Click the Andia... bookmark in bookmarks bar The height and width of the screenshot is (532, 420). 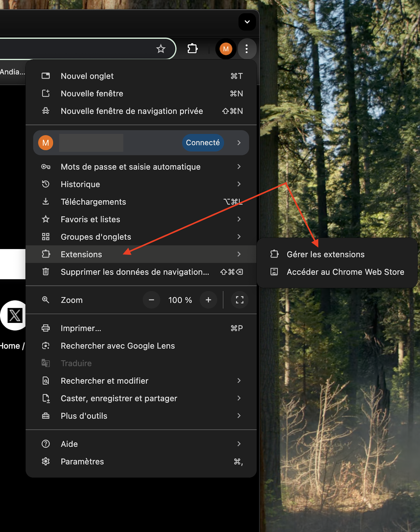coord(12,72)
